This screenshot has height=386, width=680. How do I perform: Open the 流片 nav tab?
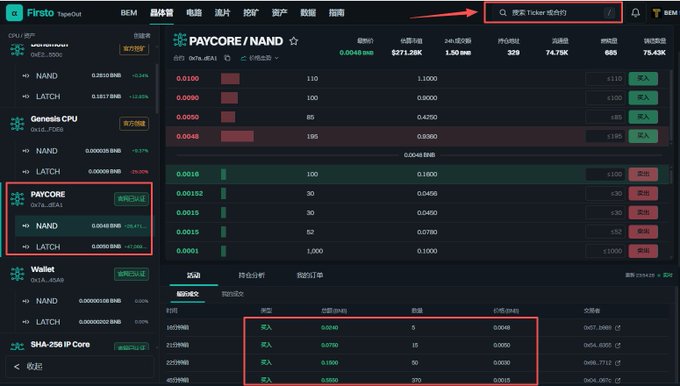tap(222, 13)
